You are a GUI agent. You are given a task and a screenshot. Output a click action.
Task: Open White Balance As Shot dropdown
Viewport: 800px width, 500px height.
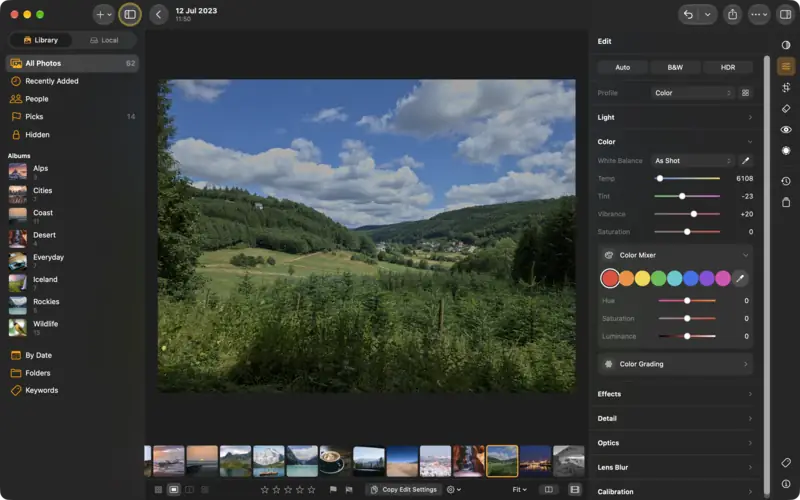pyautogui.click(x=693, y=161)
